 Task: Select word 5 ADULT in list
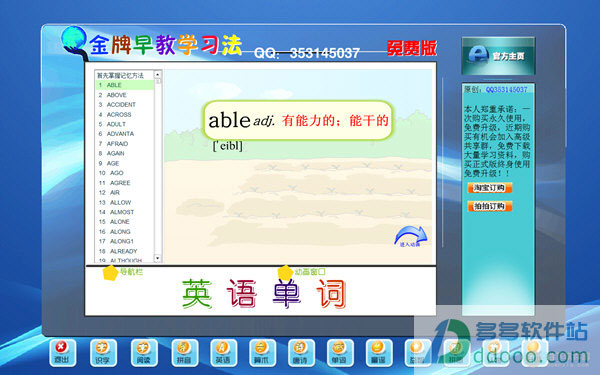pyautogui.click(x=124, y=124)
